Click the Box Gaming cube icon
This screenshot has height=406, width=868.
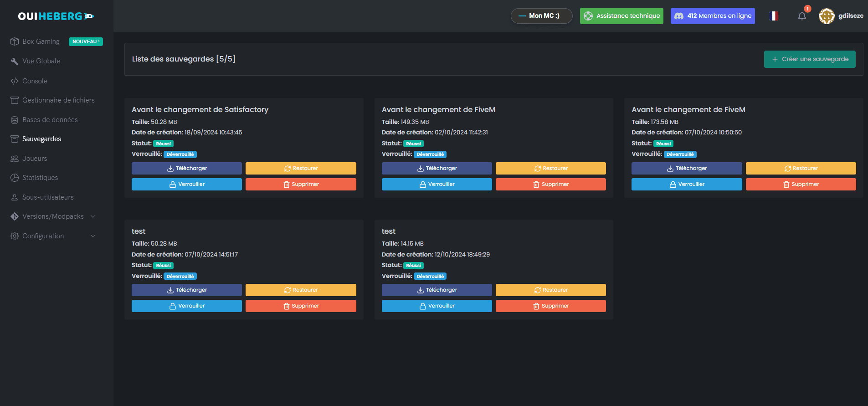tap(15, 41)
